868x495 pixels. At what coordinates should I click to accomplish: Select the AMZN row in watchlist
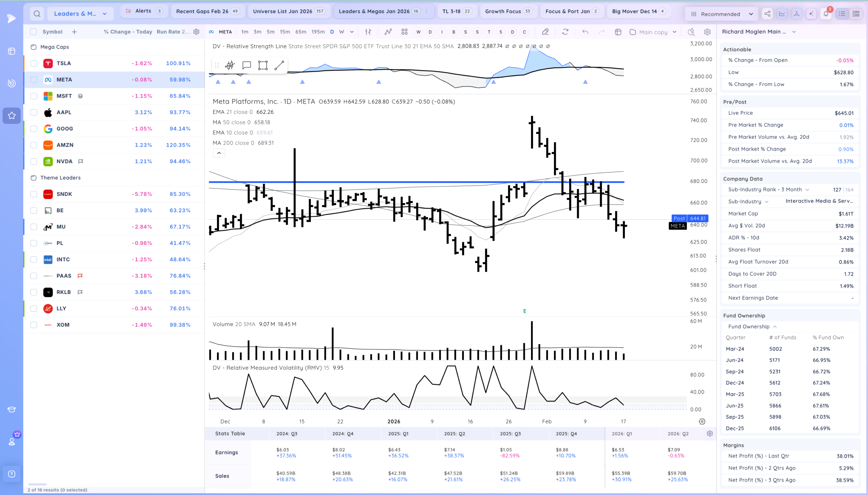pos(114,145)
